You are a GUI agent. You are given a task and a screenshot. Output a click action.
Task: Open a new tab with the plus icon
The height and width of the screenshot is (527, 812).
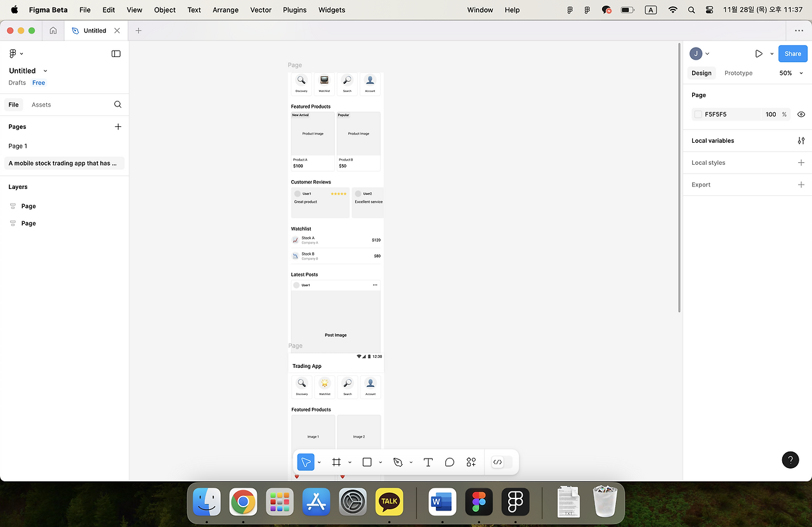(138, 30)
